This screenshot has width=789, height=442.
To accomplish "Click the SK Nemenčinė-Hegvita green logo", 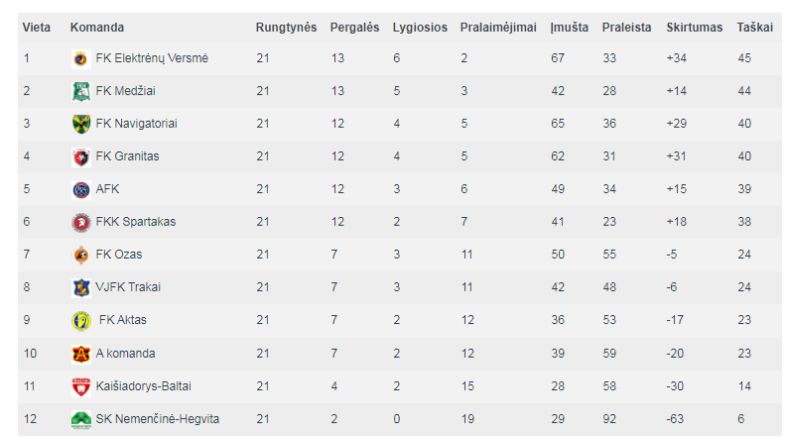I will [x=81, y=419].
